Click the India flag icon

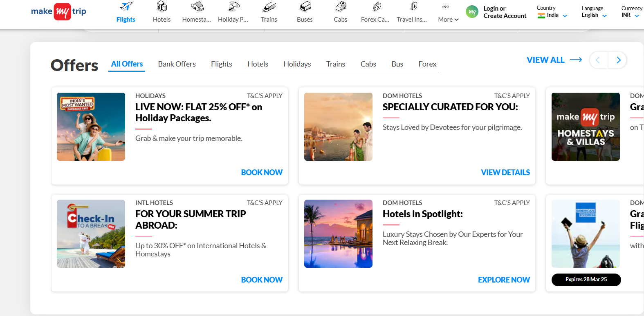click(541, 16)
